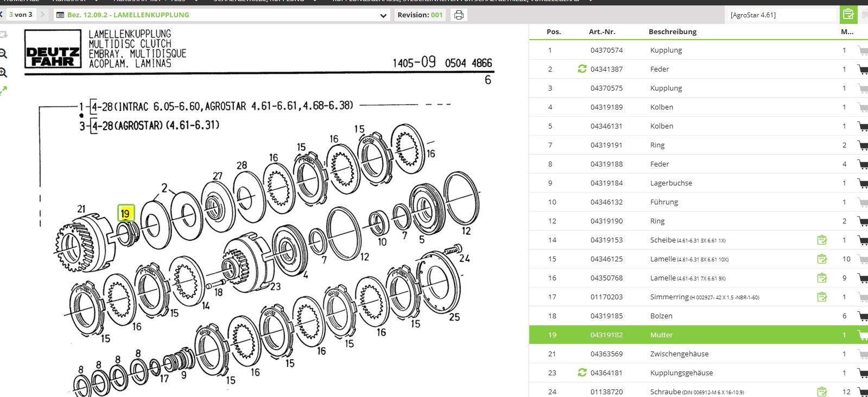Click highlighted position 19 marker in diagram
This screenshot has width=868, height=397.
[x=125, y=214]
